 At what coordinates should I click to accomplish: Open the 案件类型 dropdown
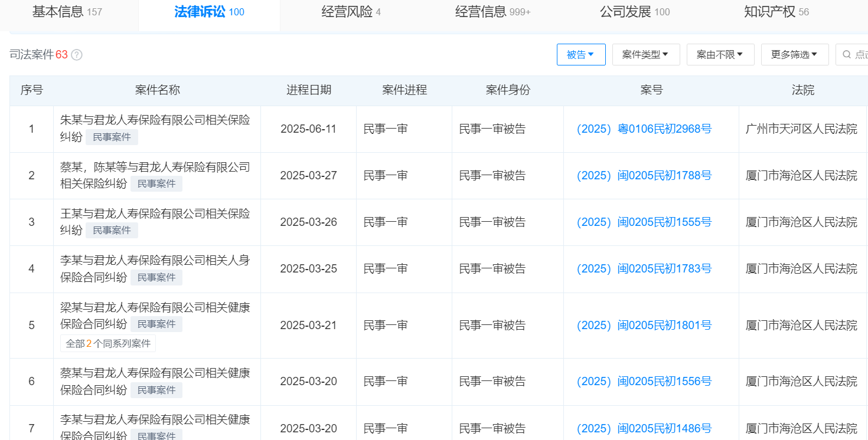(x=645, y=54)
